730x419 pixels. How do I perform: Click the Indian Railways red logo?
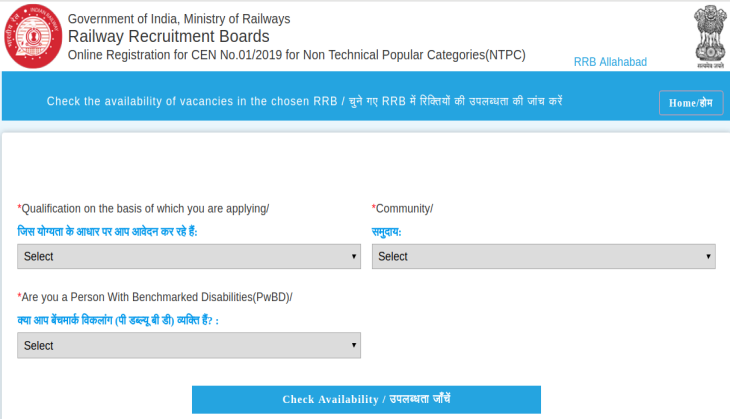33,36
